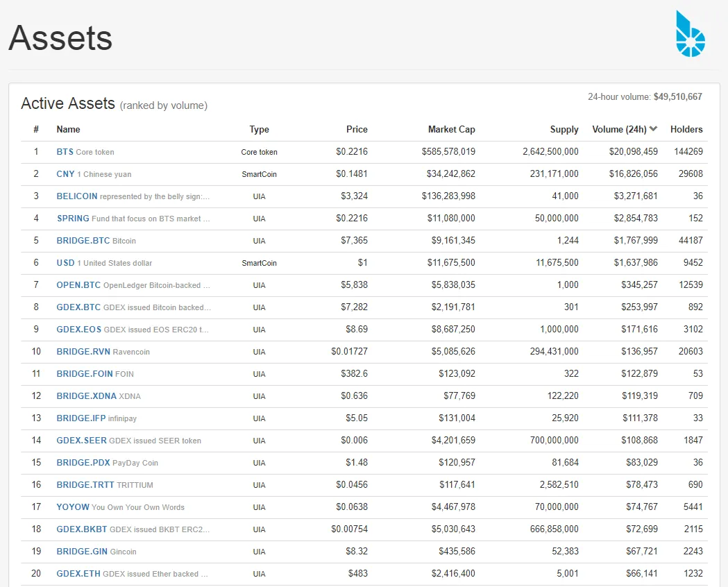Open the GDEX.BKBT asset link
This screenshot has height=587, width=728.
[82, 529]
